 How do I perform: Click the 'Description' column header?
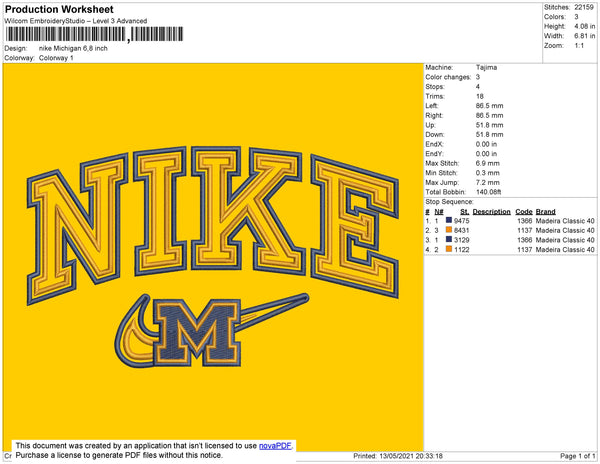point(491,212)
